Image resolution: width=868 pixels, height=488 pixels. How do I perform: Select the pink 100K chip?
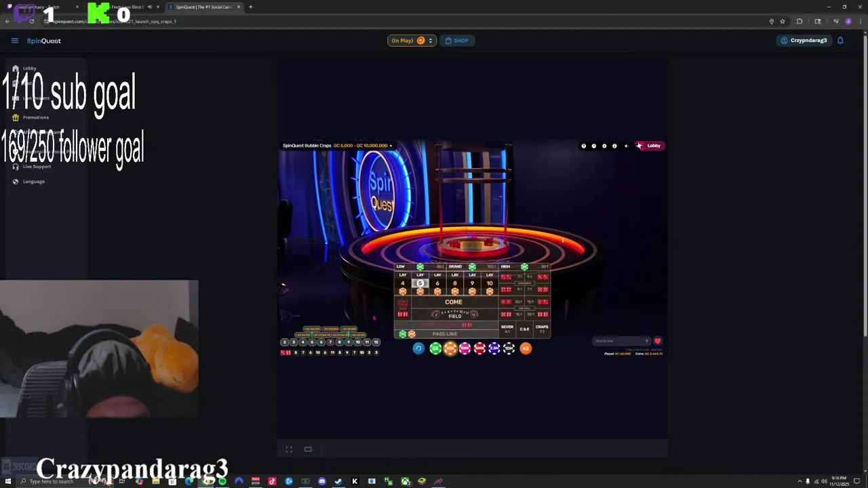coord(465,348)
